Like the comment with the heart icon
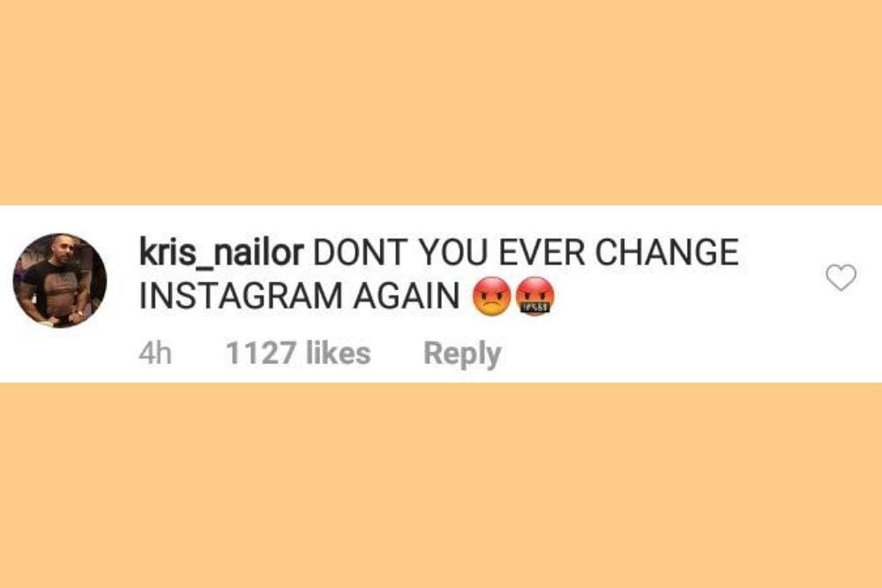Image resolution: width=882 pixels, height=588 pixels. (841, 279)
